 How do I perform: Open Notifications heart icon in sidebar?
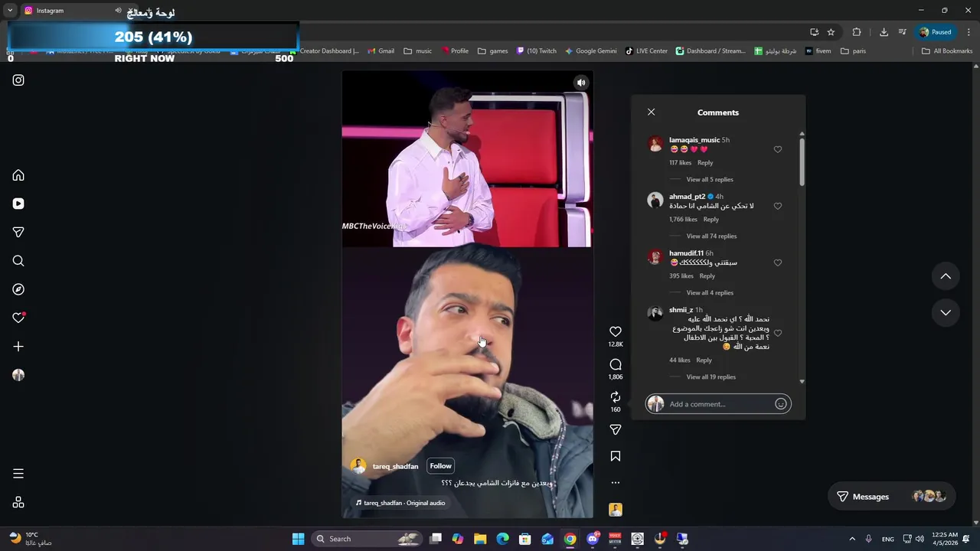tap(18, 318)
